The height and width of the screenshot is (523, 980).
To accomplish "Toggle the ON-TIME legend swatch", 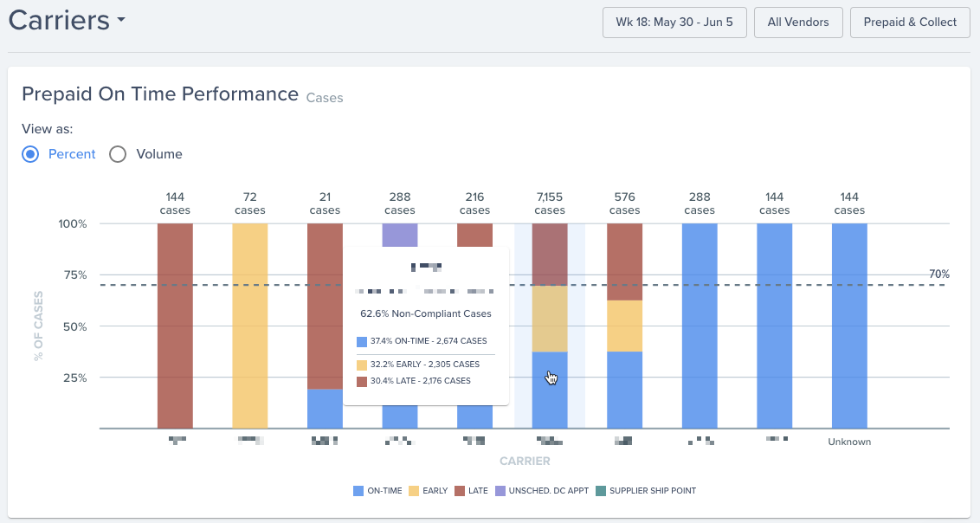I will (x=358, y=491).
